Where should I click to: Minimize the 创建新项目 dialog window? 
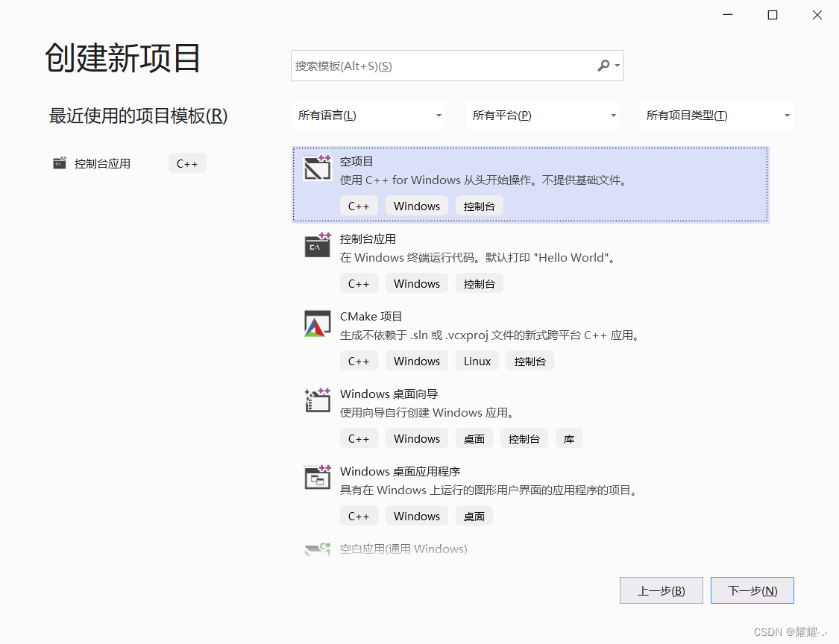[x=728, y=15]
